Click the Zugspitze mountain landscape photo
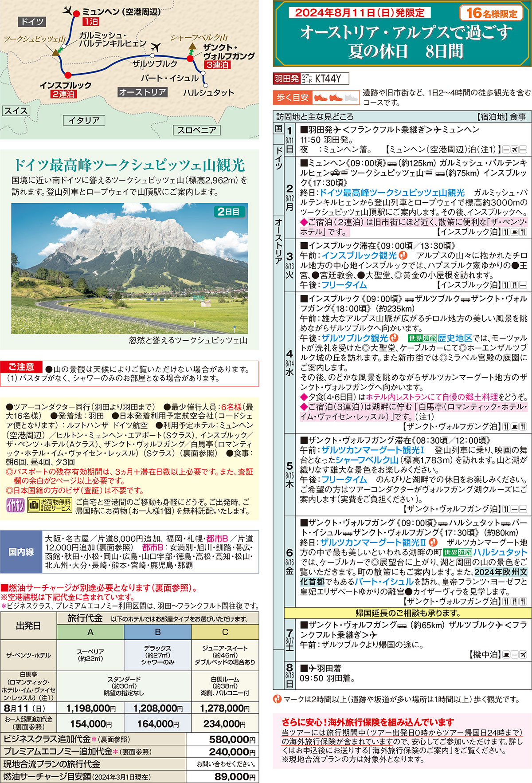Screen dimensions: 532x783 click(x=129, y=268)
